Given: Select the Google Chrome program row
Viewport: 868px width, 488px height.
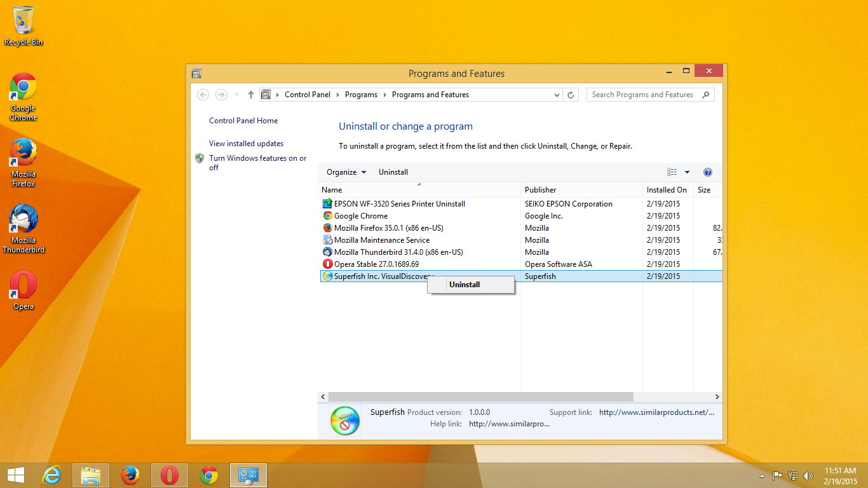Looking at the screenshot, I should (x=520, y=216).
